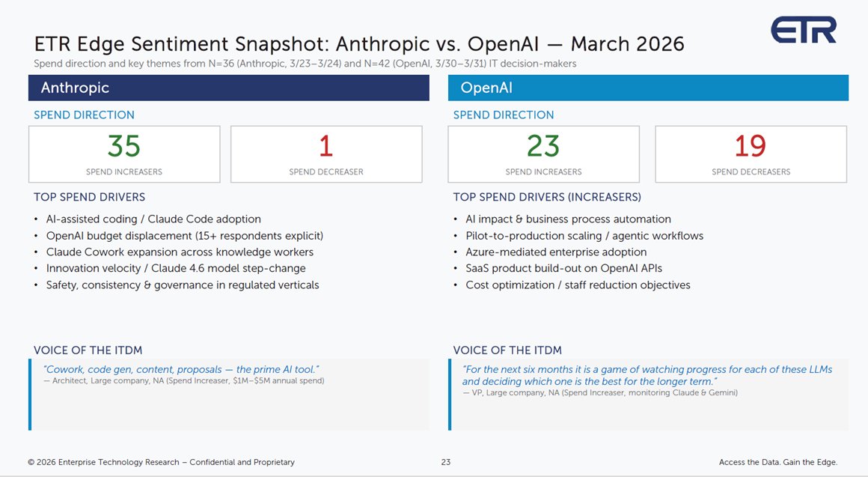Click the green number 35
The image size is (868, 477).
124,146
